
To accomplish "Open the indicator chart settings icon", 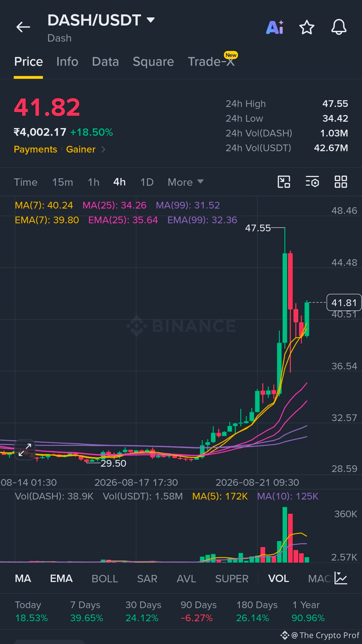I will (341, 578).
